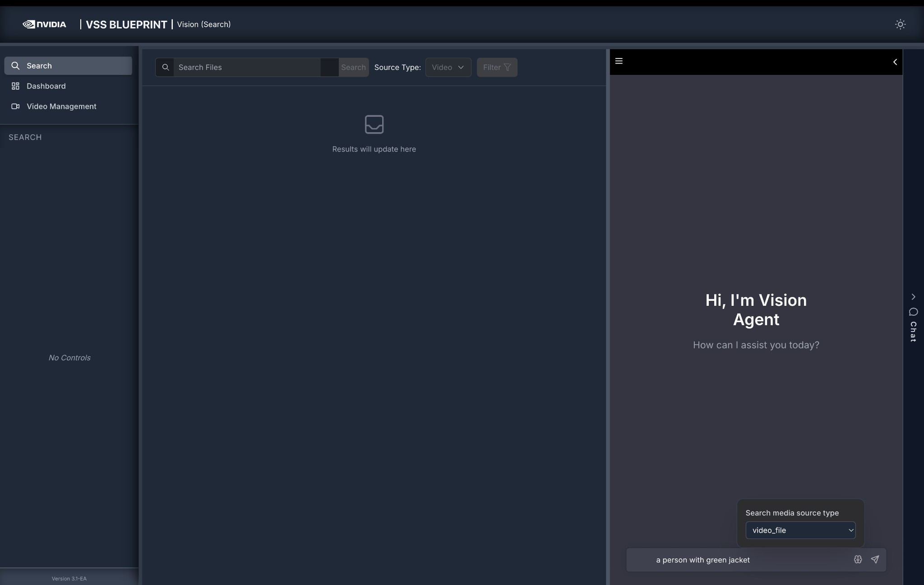
Task: Click the Dashboard grid icon
Action: coord(15,86)
